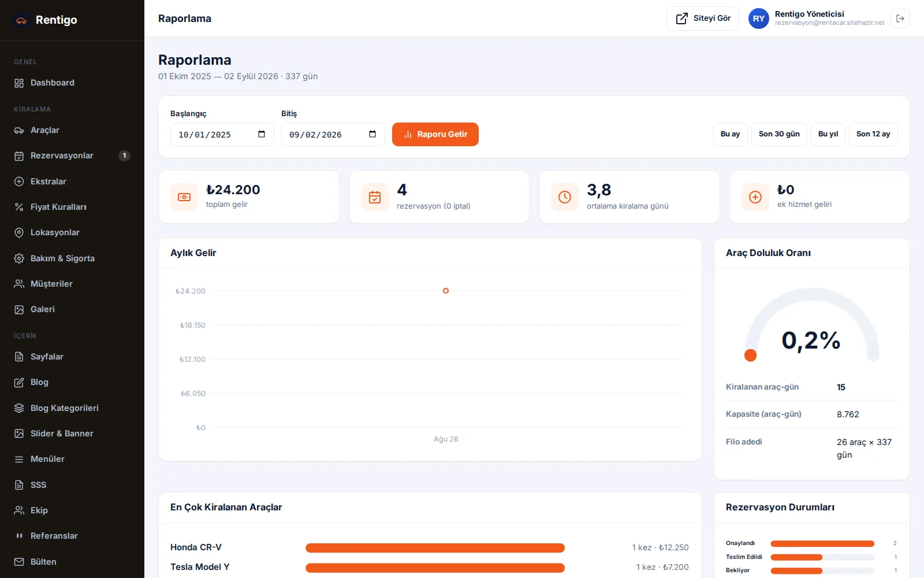The image size is (924, 578).
Task: Open the Başlangıç date calendar picker
Action: 262,134
